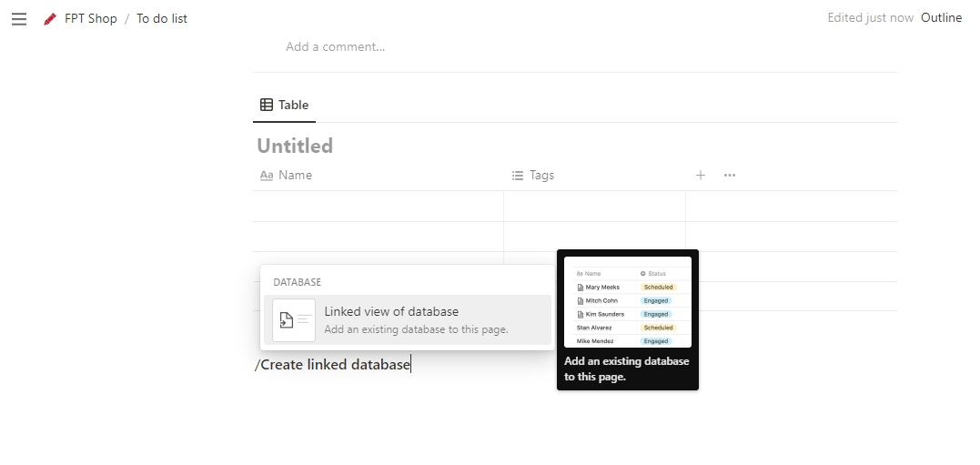
Task: Select first row's Tags cell
Action: [594, 207]
